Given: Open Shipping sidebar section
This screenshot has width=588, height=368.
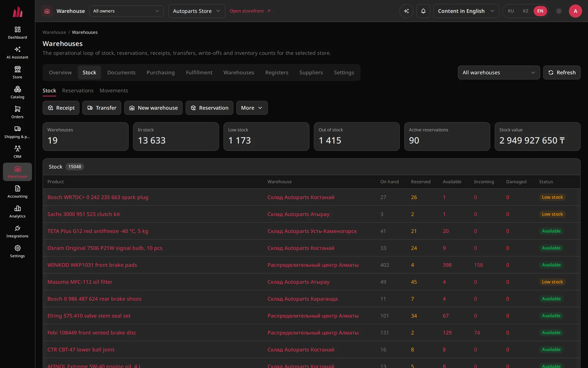Looking at the screenshot, I should click(x=17, y=132).
